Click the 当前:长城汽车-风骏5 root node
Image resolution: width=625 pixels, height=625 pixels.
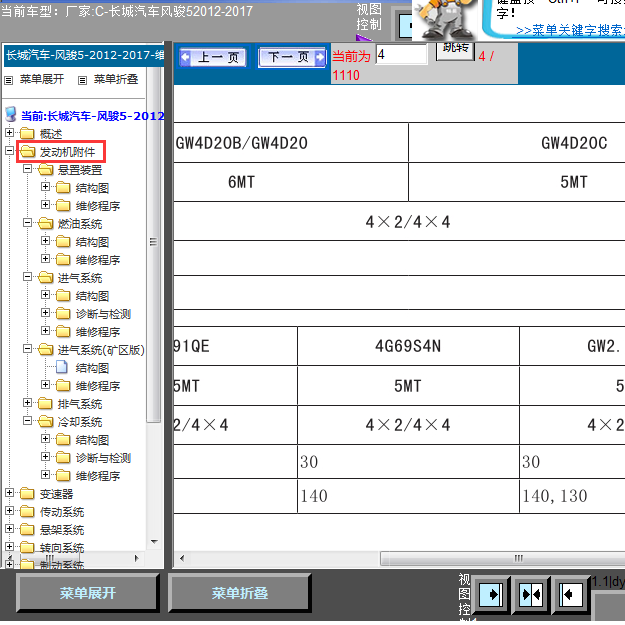92,116
